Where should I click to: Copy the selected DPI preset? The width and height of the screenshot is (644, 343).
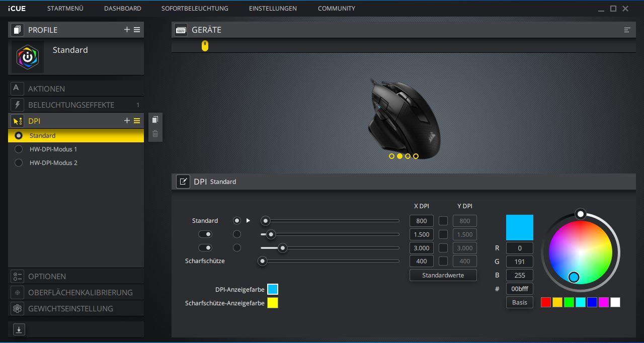tap(155, 119)
